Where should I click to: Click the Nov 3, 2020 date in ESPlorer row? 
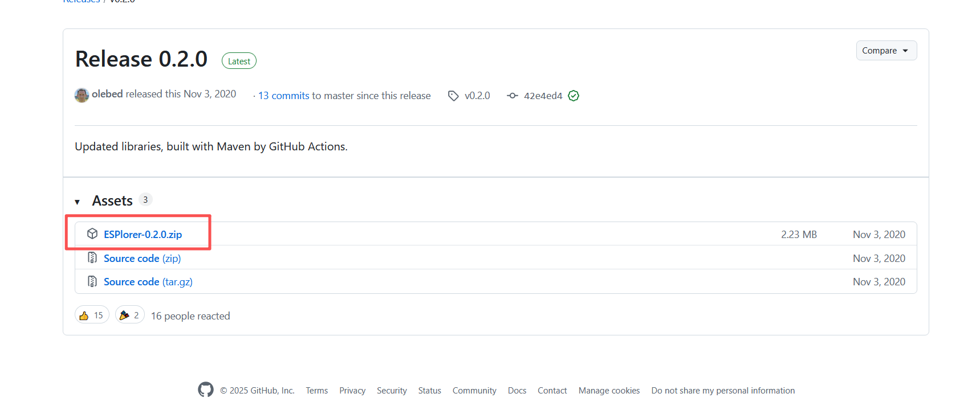pyautogui.click(x=879, y=235)
